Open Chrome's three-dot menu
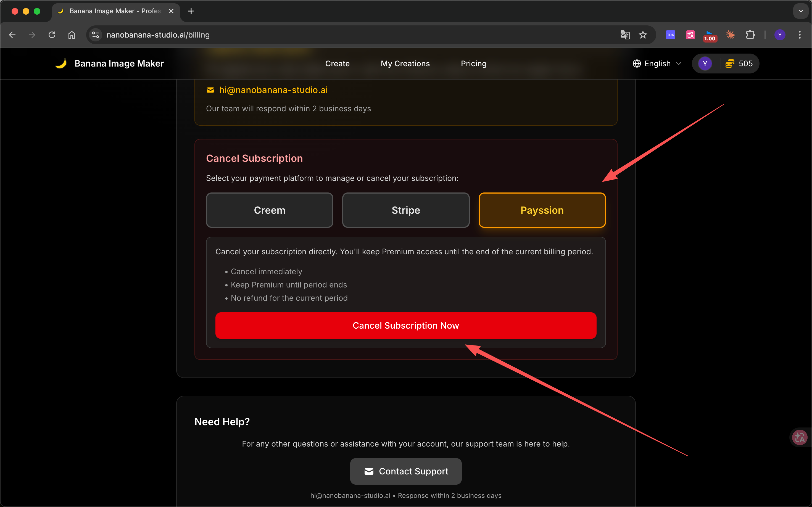This screenshot has height=507, width=812. 800,35
